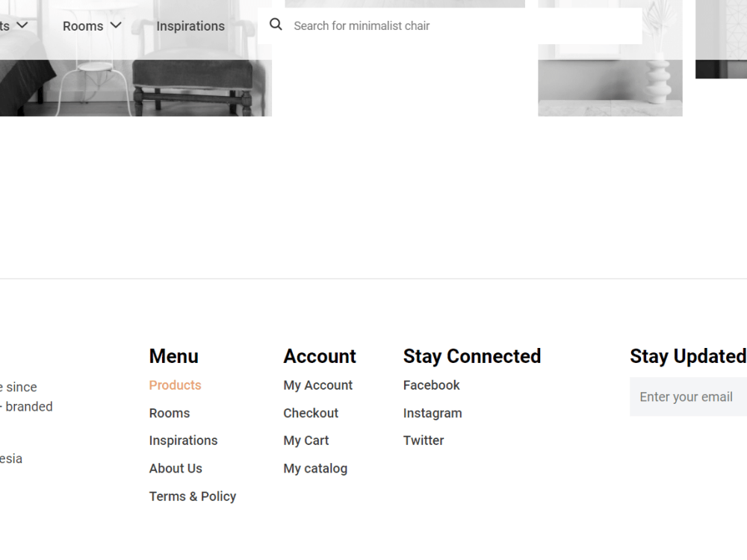Expand the Rooms dropdown chevron
747x560 pixels.
116,25
